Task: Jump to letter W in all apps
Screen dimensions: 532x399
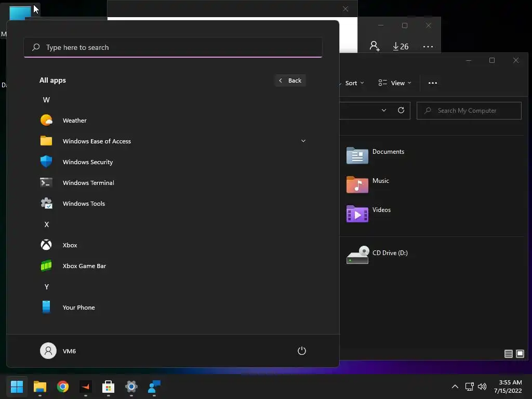Action: (46, 100)
